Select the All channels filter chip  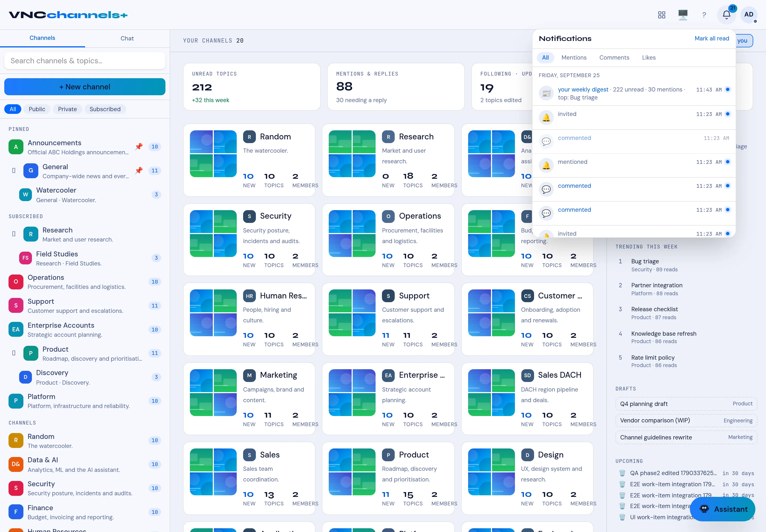(x=13, y=109)
